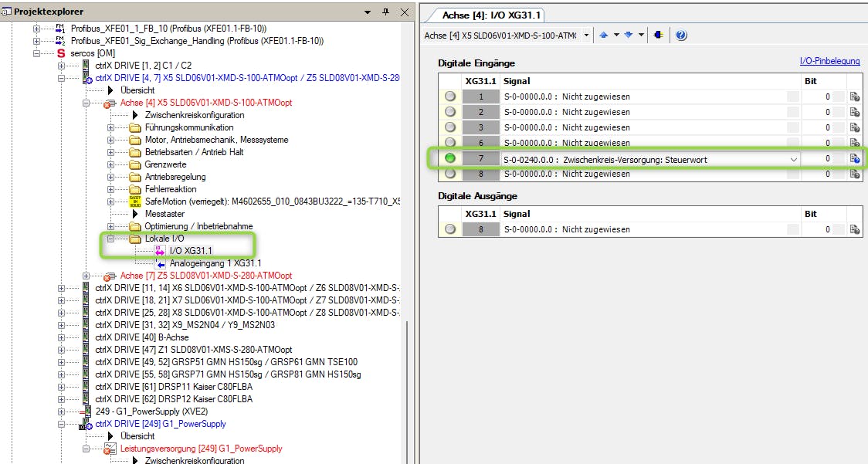Open the help question mark icon
Screen dimensions: 868x464
tap(681, 36)
